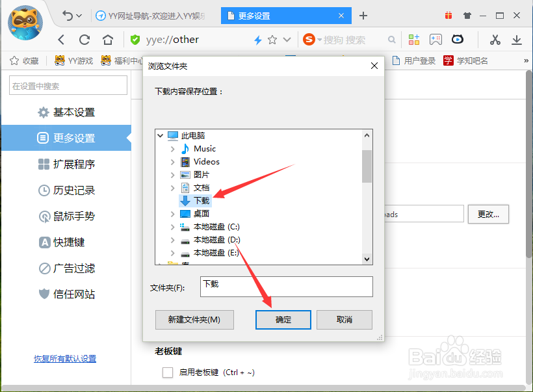Open a new tab with plus button
Image resolution: width=533 pixels, height=392 pixels.
click(x=363, y=16)
